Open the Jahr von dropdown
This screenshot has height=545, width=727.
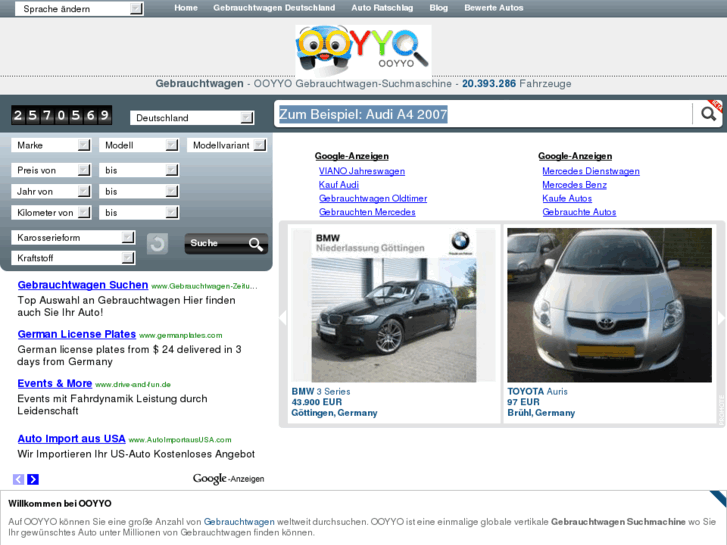pos(51,191)
